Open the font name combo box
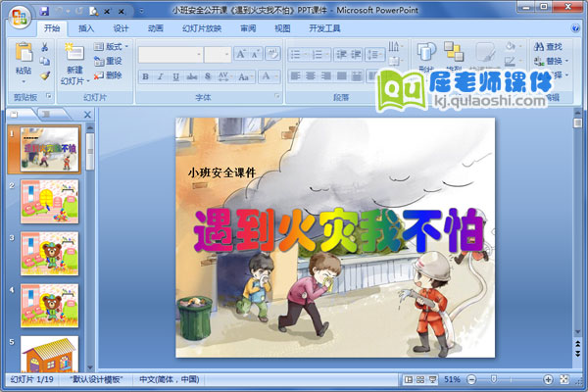 [171, 55]
